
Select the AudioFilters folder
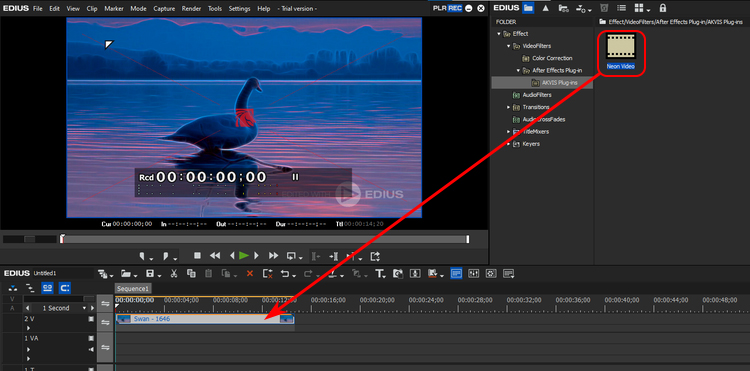tap(537, 95)
